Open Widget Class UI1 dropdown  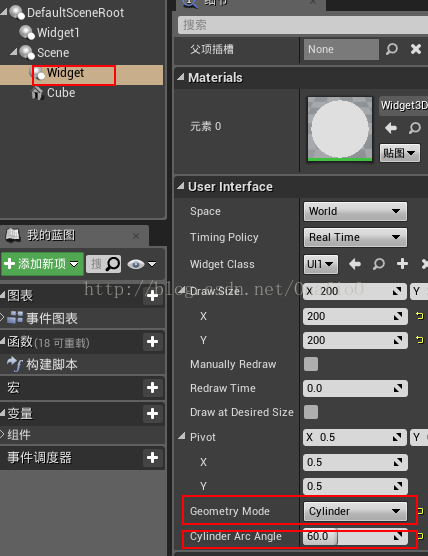click(321, 264)
